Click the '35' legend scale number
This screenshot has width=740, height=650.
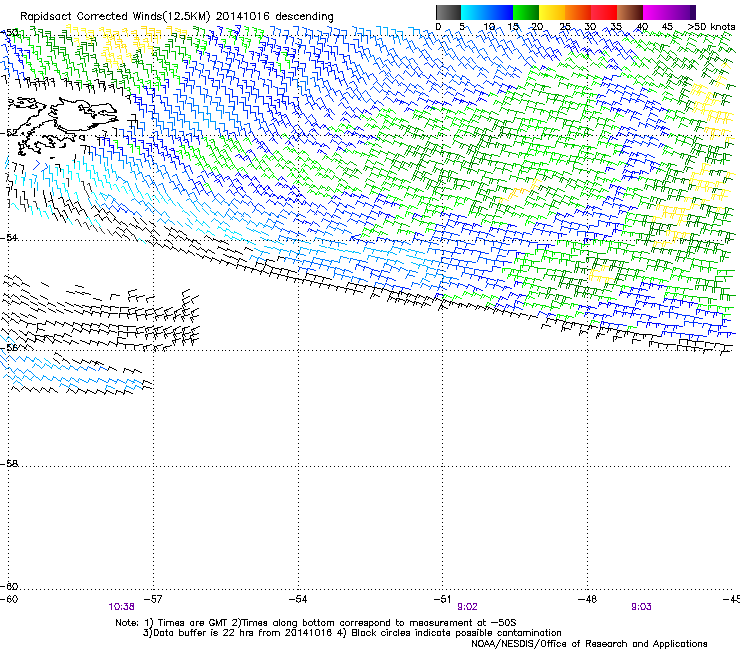tap(616, 27)
